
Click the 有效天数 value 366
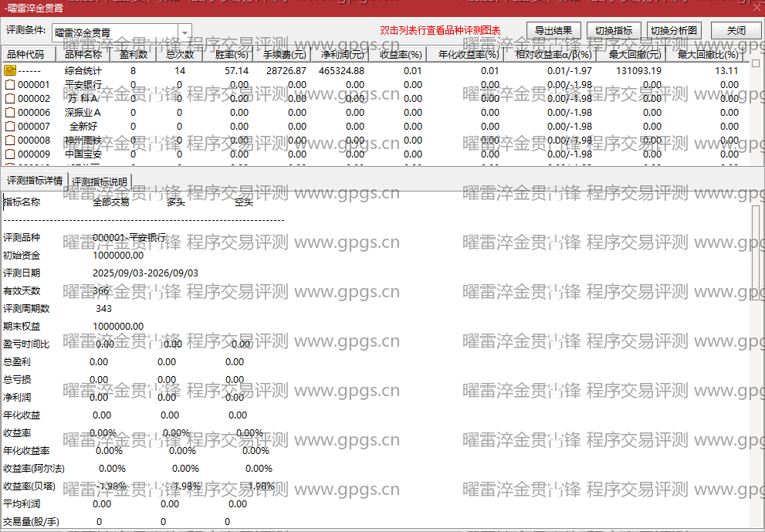pyautogui.click(x=101, y=291)
